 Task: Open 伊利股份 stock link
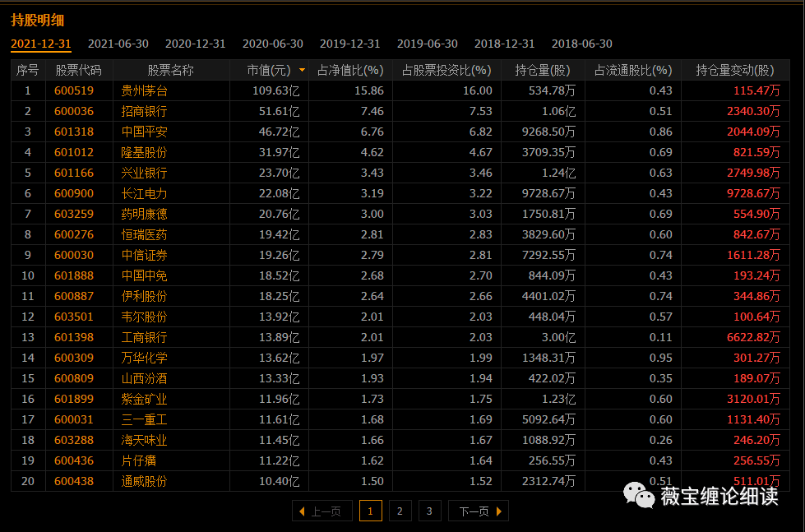[x=144, y=296]
